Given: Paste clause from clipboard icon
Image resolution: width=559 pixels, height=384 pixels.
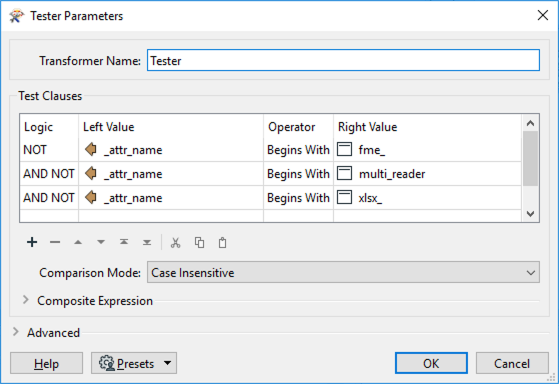Looking at the screenshot, I should click(222, 242).
